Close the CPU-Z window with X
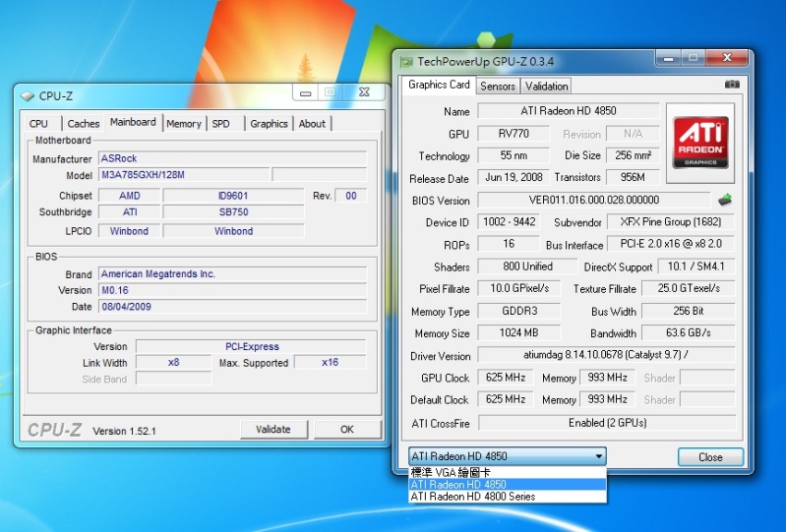The height and width of the screenshot is (532, 786). (364, 92)
